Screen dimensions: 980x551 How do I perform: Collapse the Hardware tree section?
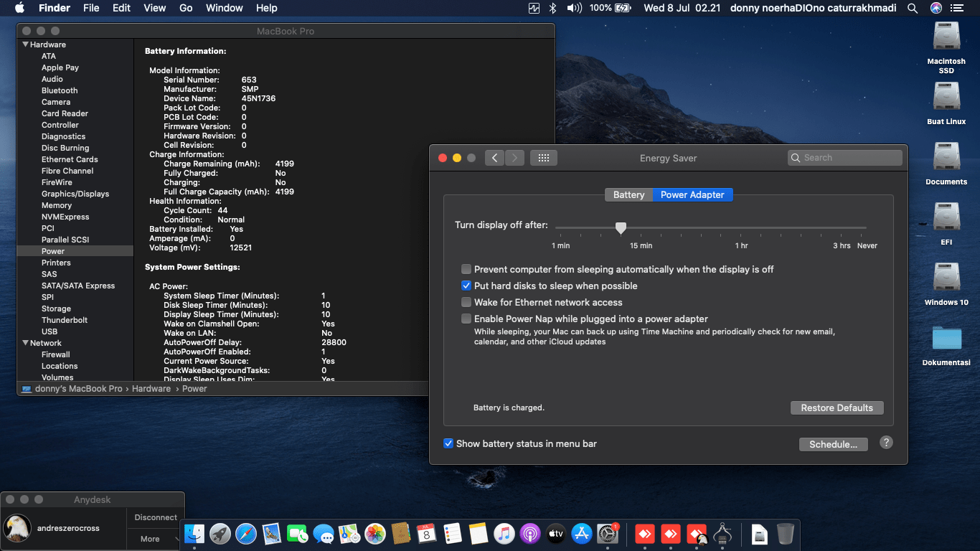[26, 44]
